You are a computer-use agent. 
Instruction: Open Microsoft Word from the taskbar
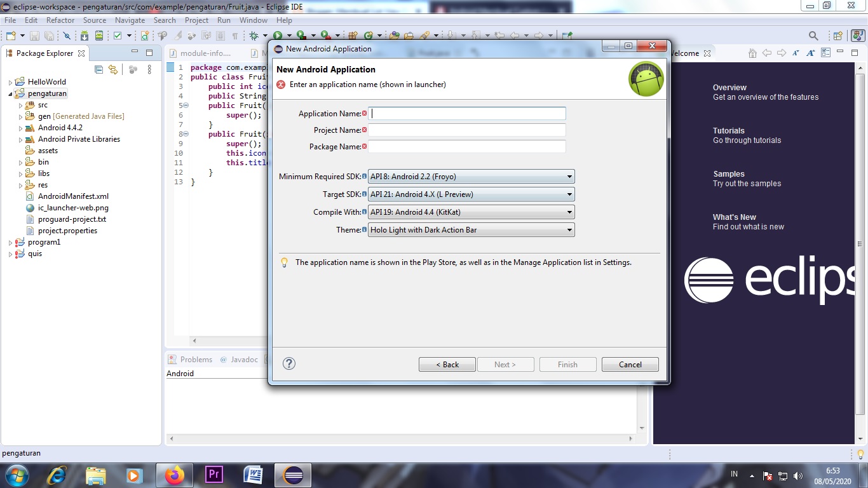coord(254,475)
